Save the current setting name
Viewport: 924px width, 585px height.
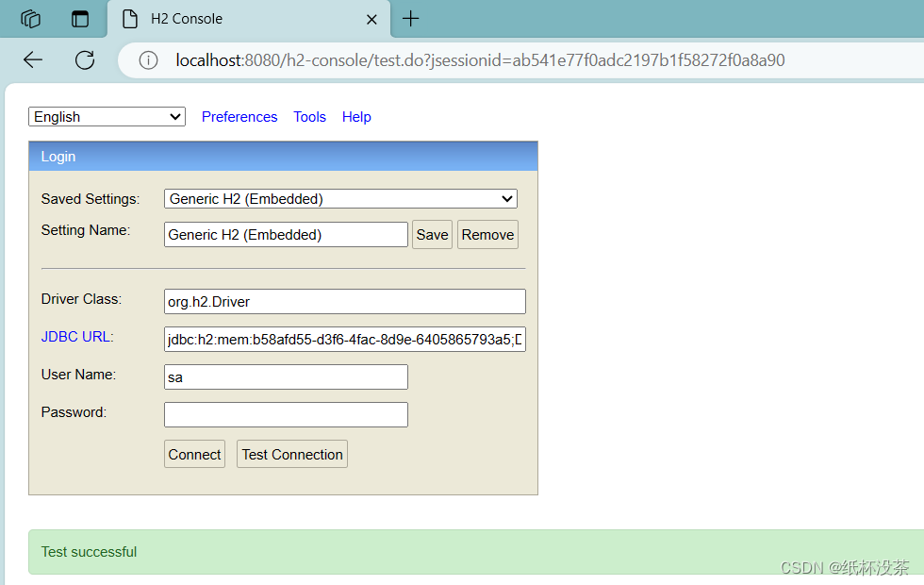[x=432, y=234]
